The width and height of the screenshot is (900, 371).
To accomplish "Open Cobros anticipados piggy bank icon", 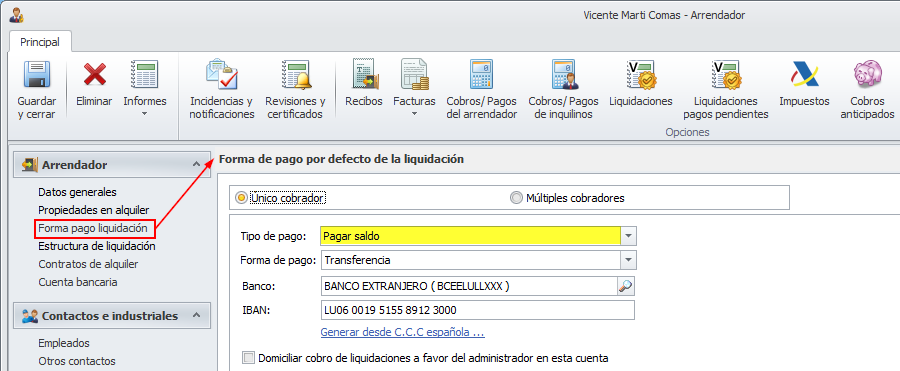I will pyautogui.click(x=867, y=74).
